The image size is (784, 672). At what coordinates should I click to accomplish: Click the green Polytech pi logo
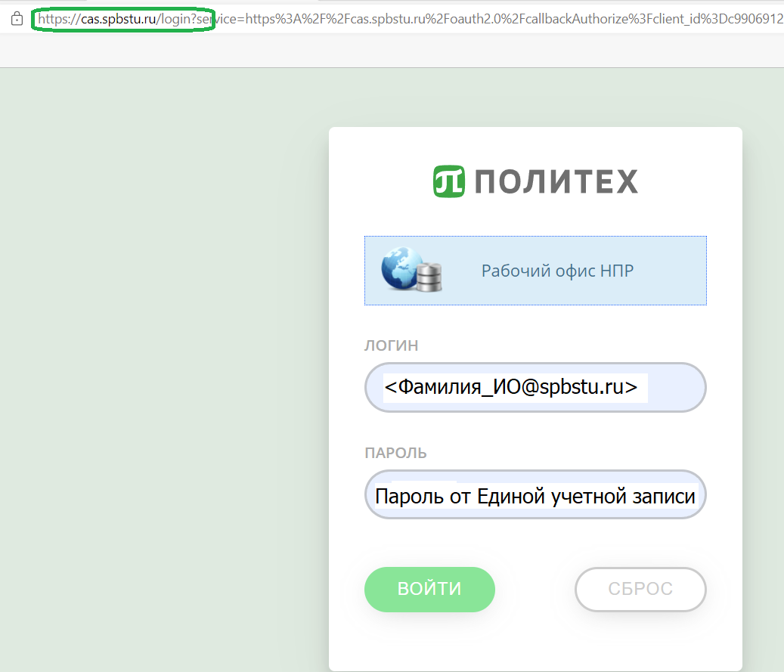[x=448, y=181]
